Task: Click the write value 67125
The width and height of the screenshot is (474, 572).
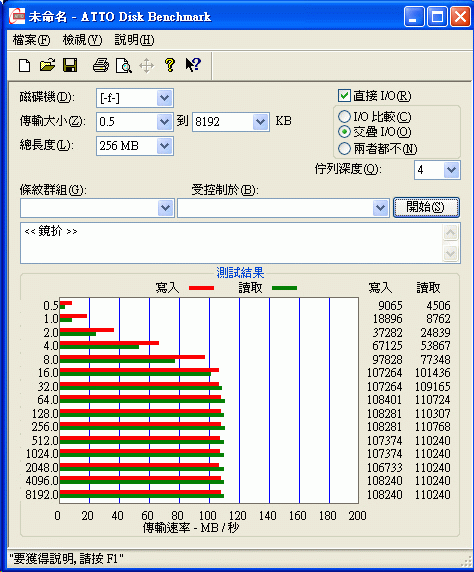Action: (387, 345)
